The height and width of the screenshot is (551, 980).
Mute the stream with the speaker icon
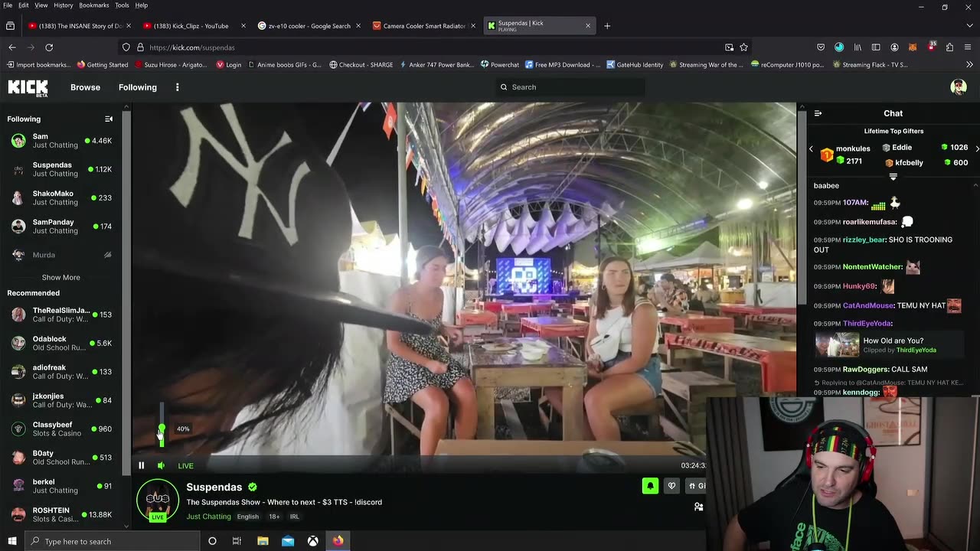coord(161,465)
